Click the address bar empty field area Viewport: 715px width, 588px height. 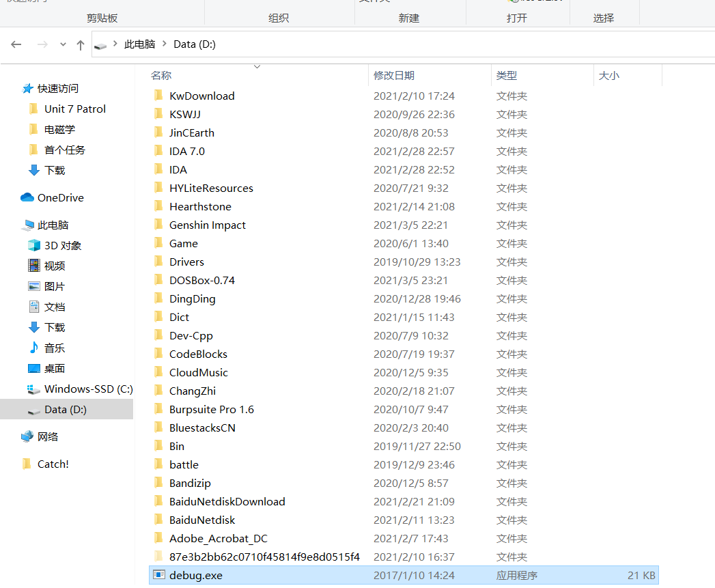click(x=465, y=44)
